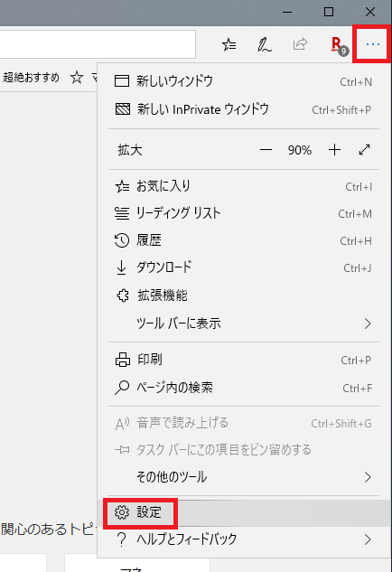Screen dimensions: 392x572
Task: Open 拡張機能 extensions entry
Action: (x=244, y=295)
